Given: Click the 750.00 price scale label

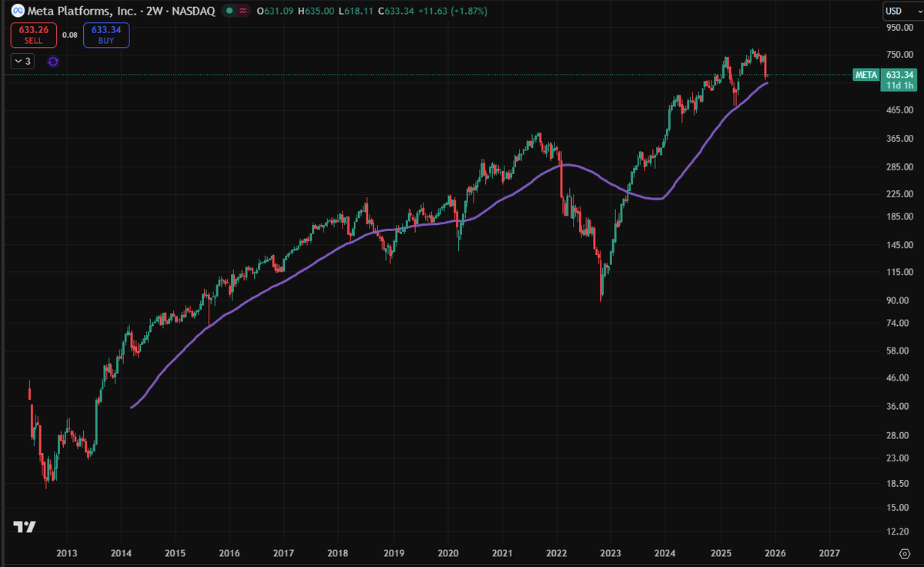Looking at the screenshot, I should tap(899, 55).
